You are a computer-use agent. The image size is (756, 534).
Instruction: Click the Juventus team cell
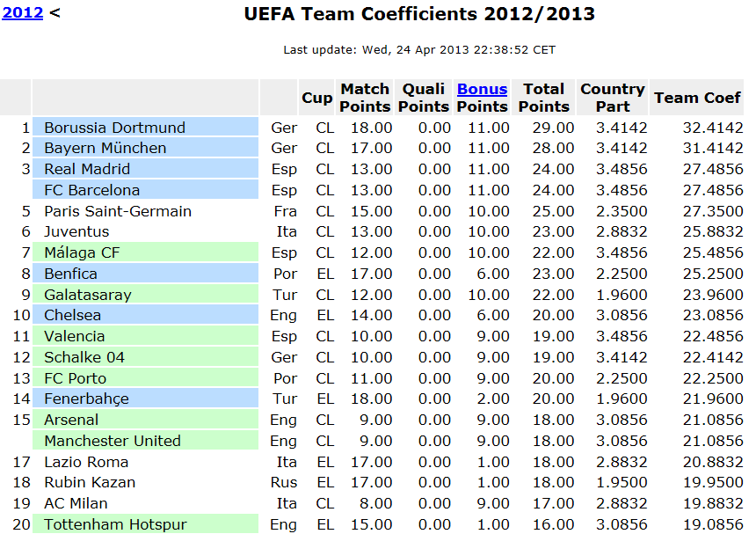coord(76,231)
